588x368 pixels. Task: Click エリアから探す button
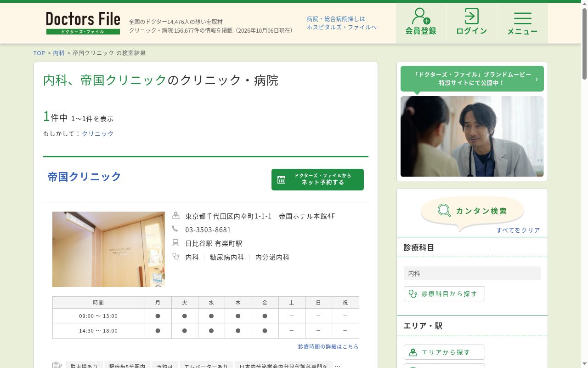coord(444,352)
